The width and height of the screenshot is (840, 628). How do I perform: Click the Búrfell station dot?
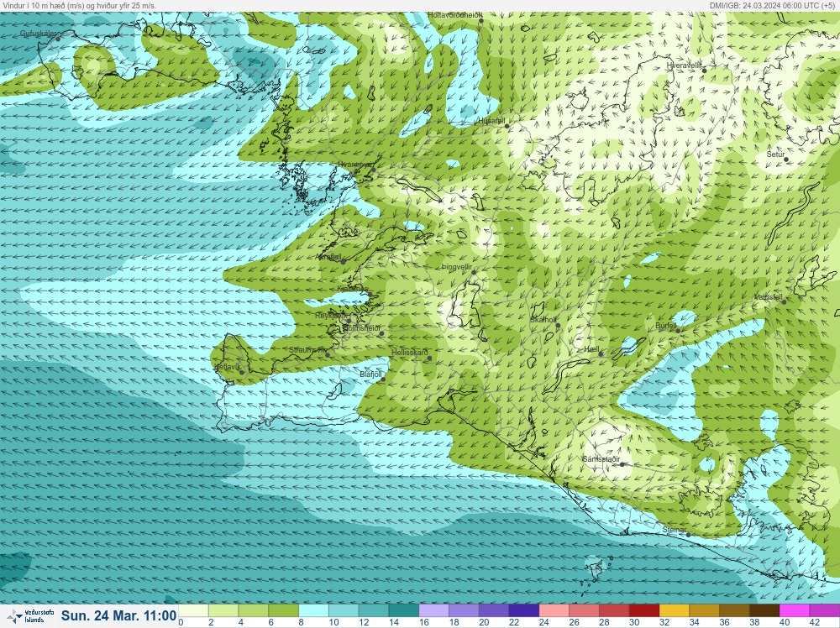point(678,331)
